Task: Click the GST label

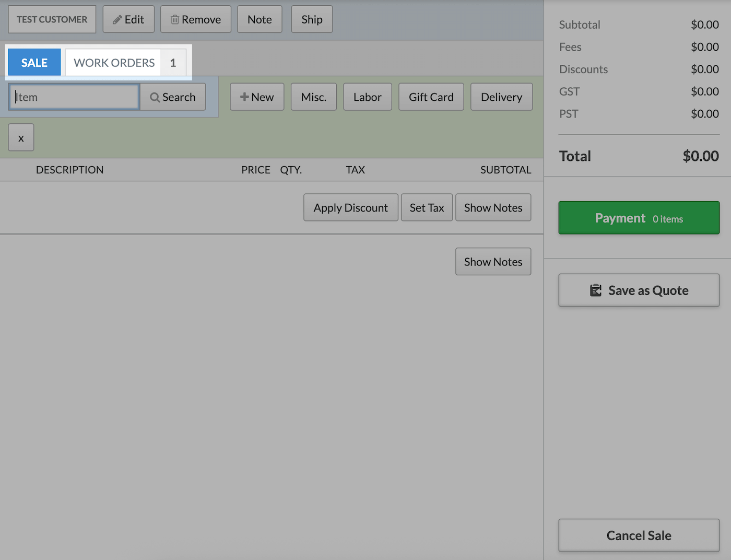Action: point(570,92)
